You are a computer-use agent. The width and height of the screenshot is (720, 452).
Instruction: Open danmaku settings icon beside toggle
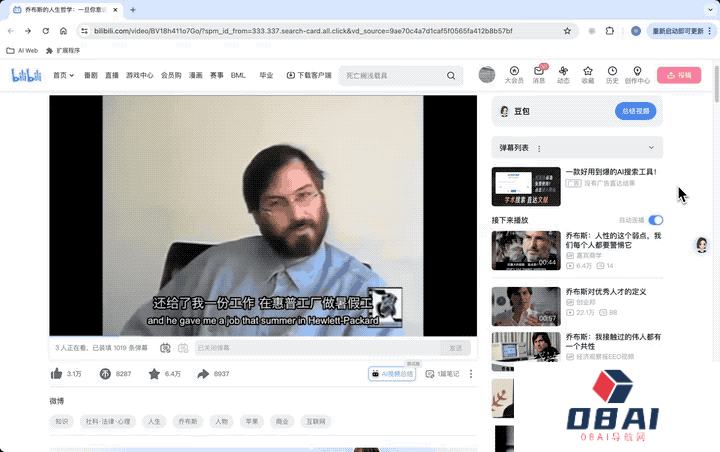coord(181,348)
